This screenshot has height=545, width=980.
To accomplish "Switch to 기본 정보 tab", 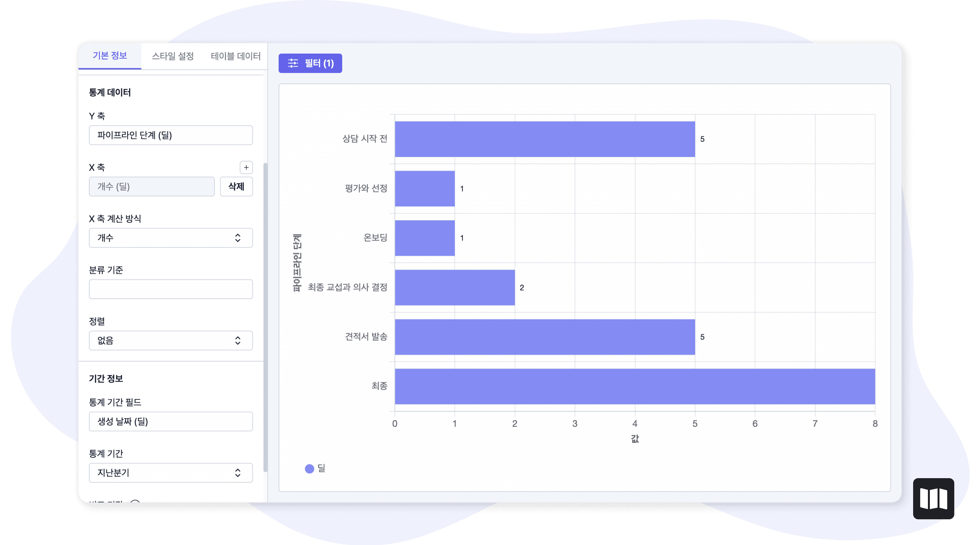I will (x=110, y=56).
